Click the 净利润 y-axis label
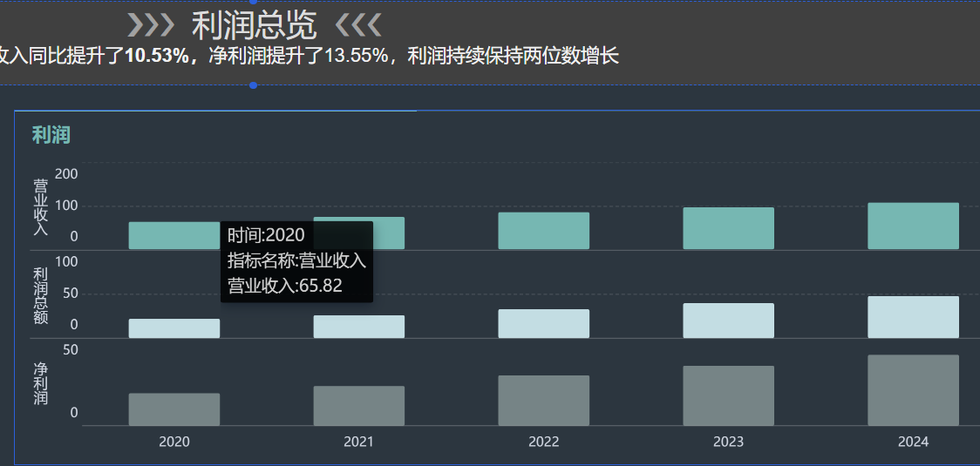 41,383
